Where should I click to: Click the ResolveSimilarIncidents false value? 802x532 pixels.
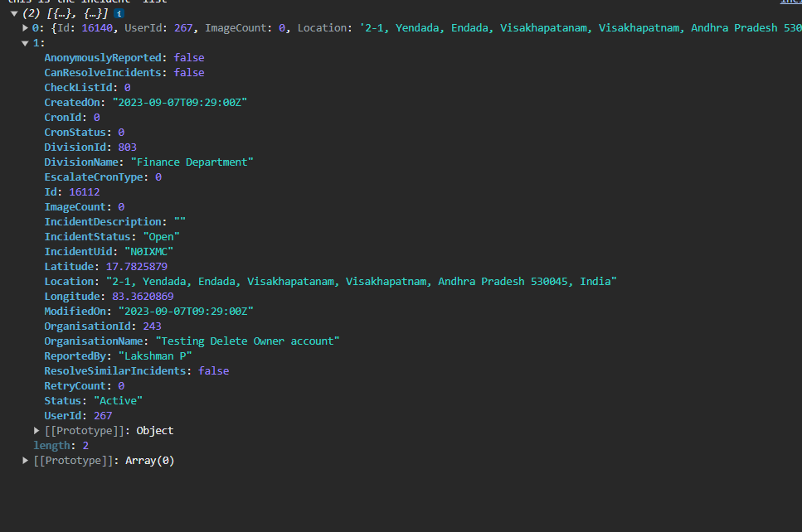click(x=213, y=371)
